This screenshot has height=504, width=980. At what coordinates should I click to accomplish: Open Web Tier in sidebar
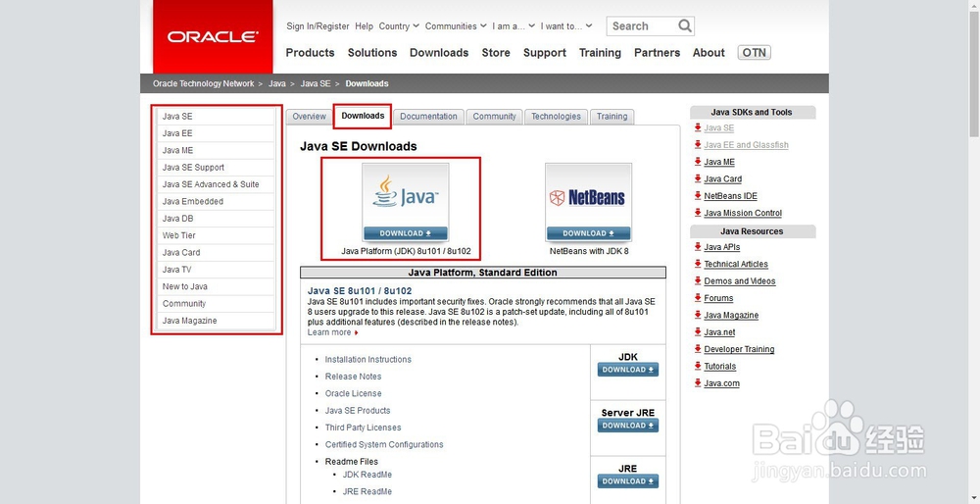pyautogui.click(x=216, y=235)
